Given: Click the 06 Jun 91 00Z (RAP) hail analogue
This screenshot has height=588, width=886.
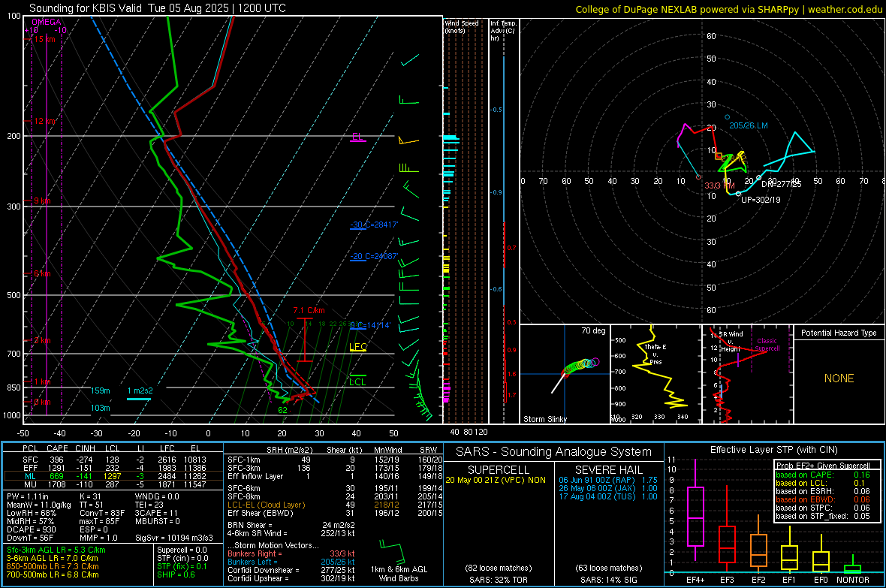Looking at the screenshot, I should (x=608, y=480).
